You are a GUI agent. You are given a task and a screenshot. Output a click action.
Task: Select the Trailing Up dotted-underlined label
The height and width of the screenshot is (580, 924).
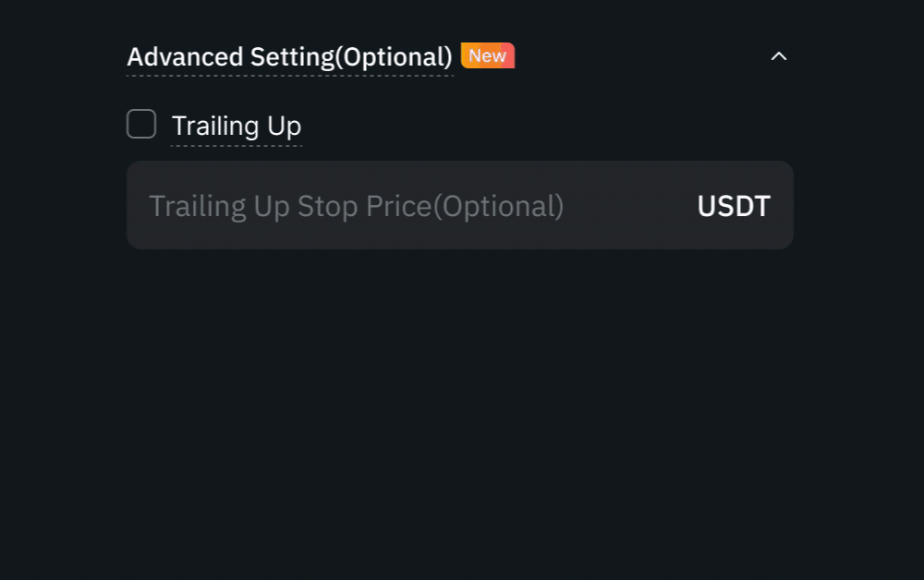pyautogui.click(x=237, y=126)
